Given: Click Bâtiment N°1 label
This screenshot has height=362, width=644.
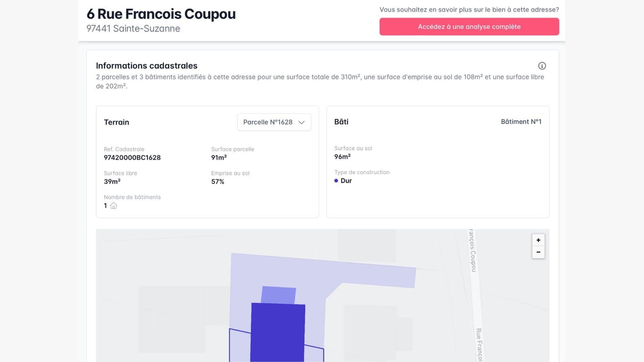Looking at the screenshot, I should (521, 122).
